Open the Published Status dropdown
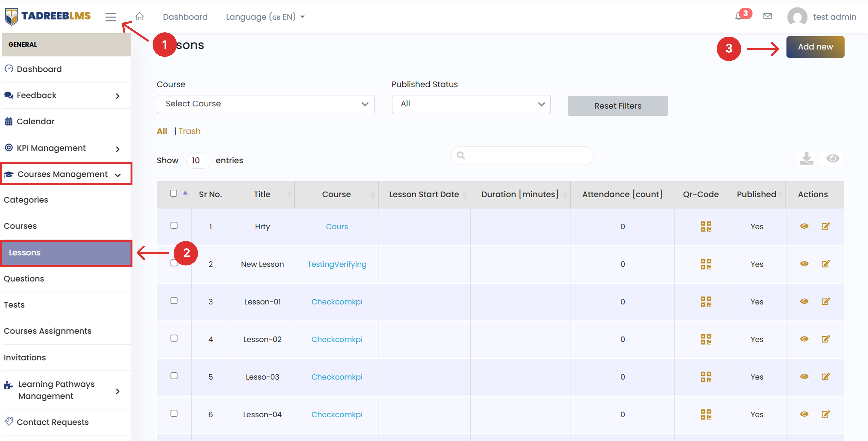The height and width of the screenshot is (441, 868). coord(471,104)
